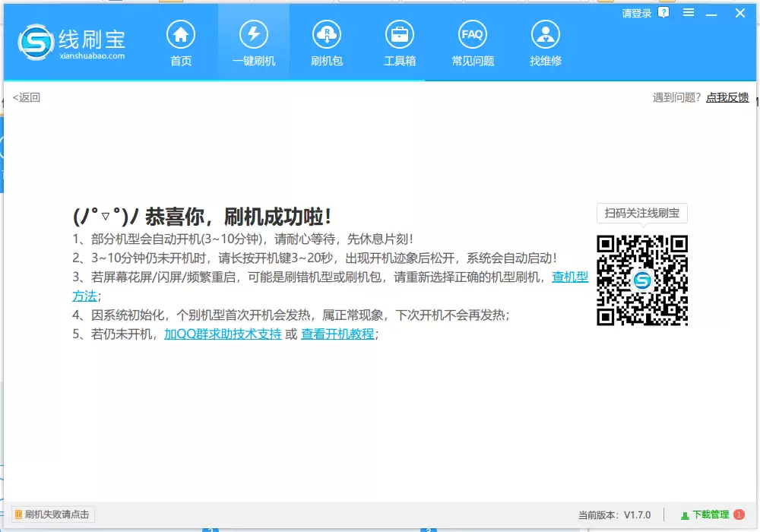
Task: Click the 扫码关注线刷宝 button
Action: pos(641,214)
